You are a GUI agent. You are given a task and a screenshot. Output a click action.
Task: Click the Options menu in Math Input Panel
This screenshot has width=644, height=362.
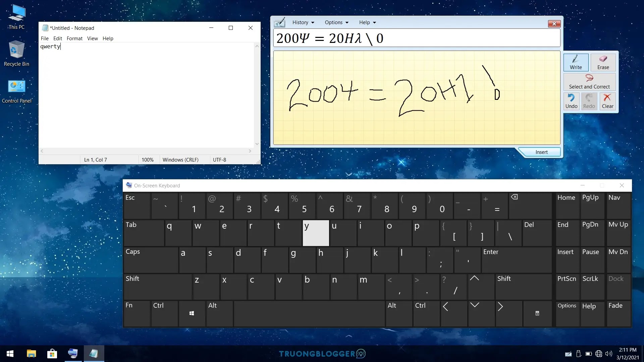tap(334, 22)
